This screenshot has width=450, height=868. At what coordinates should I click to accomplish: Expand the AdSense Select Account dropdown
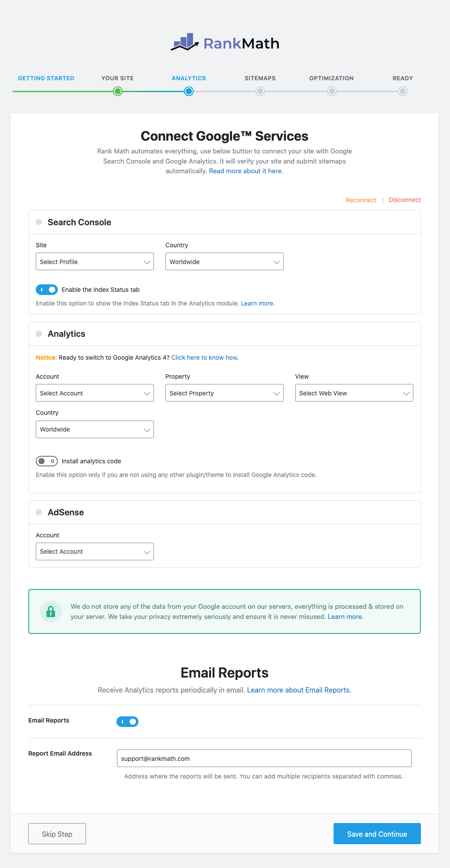coord(94,551)
